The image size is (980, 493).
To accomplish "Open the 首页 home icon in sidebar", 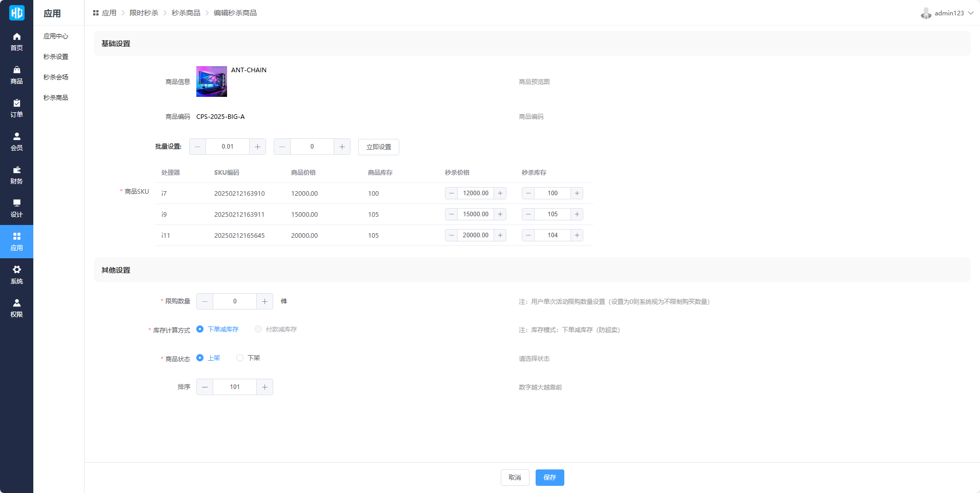I will coord(16,37).
